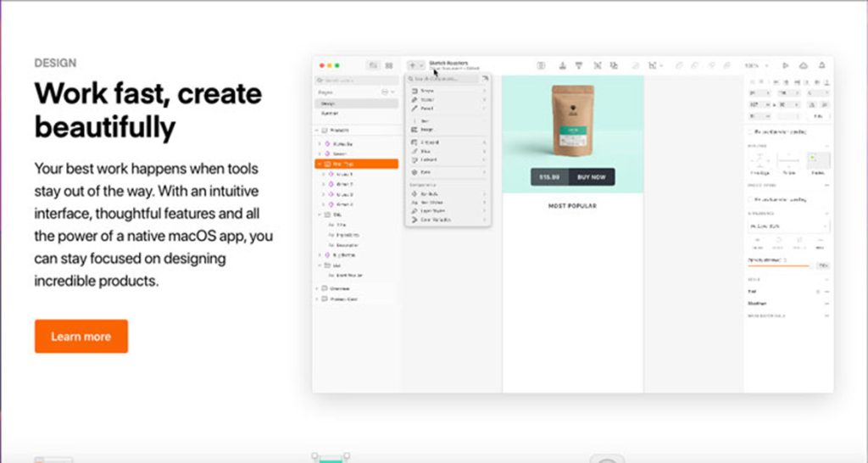Click the BUY NOW button on canvas
Viewport: 868px width, 463px height.
coord(591,177)
